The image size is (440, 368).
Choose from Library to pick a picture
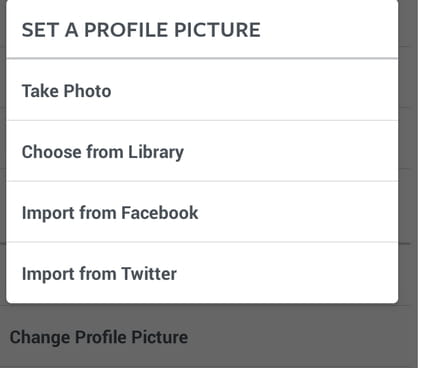coord(202,151)
